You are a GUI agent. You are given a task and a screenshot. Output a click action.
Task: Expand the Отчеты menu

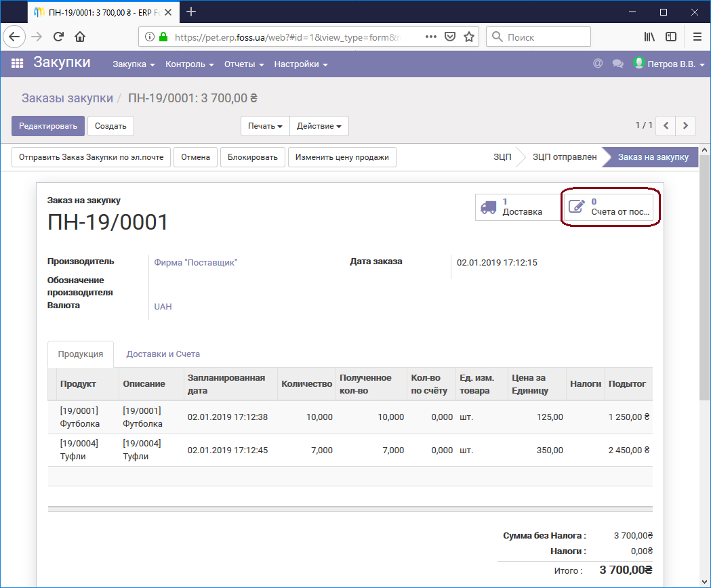[244, 64]
